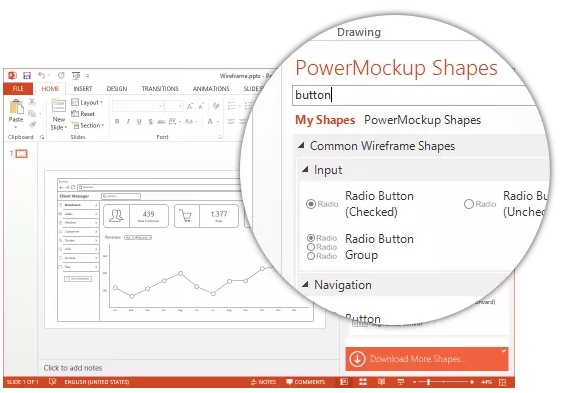Open Font group dialog launcher
This screenshot has height=393, width=574.
click(220, 137)
